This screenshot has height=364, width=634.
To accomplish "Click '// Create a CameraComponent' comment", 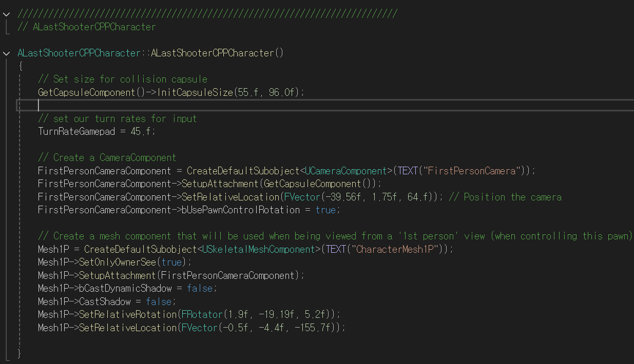I will [x=107, y=157].
